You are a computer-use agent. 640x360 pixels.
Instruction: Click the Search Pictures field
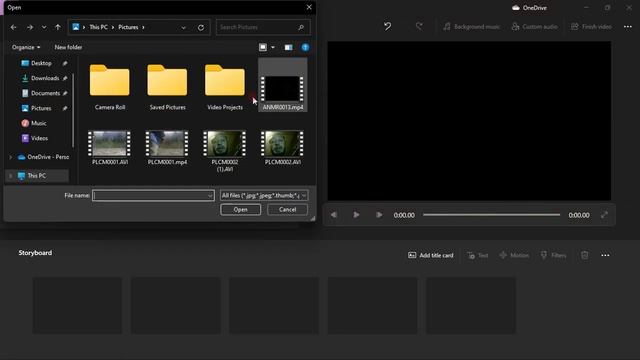(x=262, y=27)
